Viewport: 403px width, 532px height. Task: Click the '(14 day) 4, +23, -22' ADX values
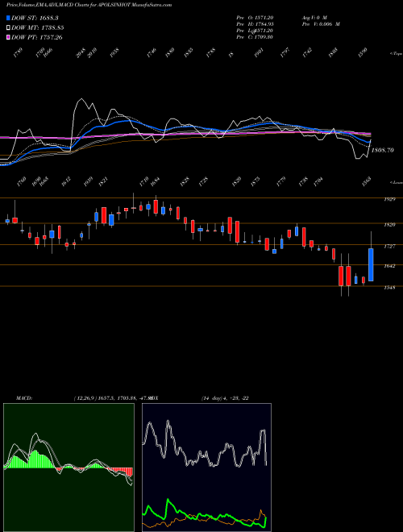tap(225, 398)
